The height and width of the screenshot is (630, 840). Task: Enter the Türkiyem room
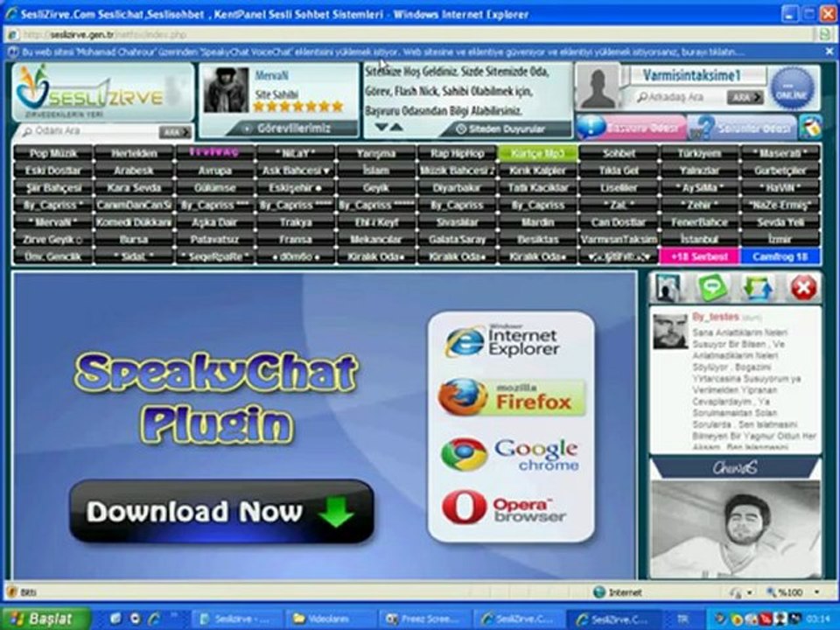(x=698, y=153)
